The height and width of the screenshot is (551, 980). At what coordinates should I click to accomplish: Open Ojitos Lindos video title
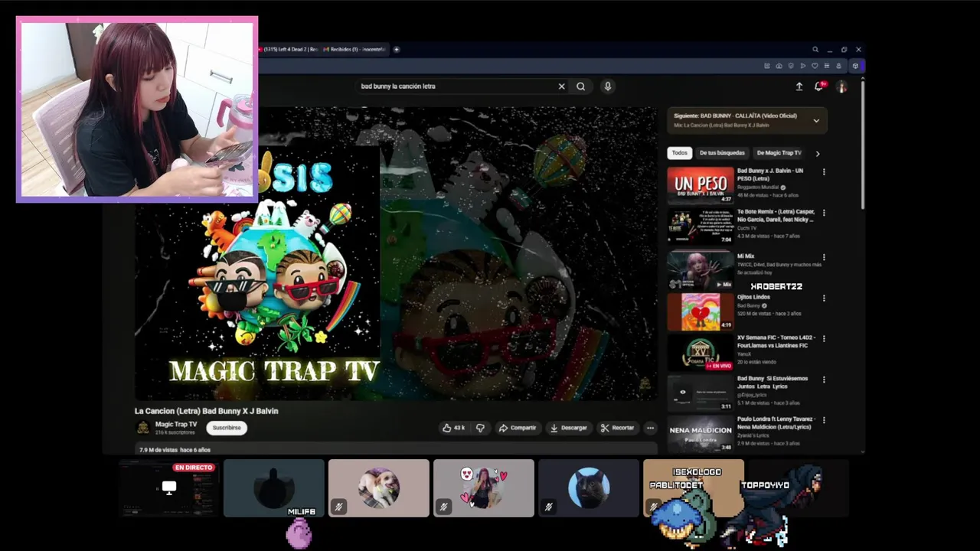pos(753,297)
